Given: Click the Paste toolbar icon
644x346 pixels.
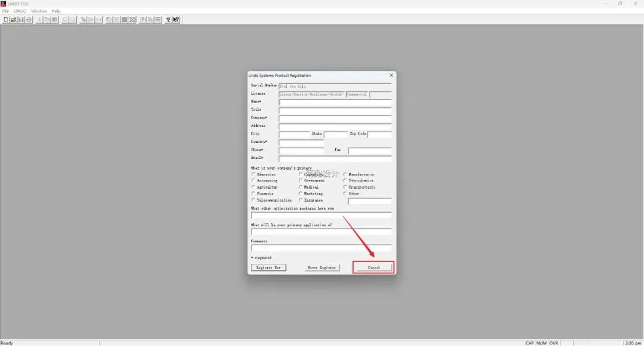Looking at the screenshot, I should [55, 20].
